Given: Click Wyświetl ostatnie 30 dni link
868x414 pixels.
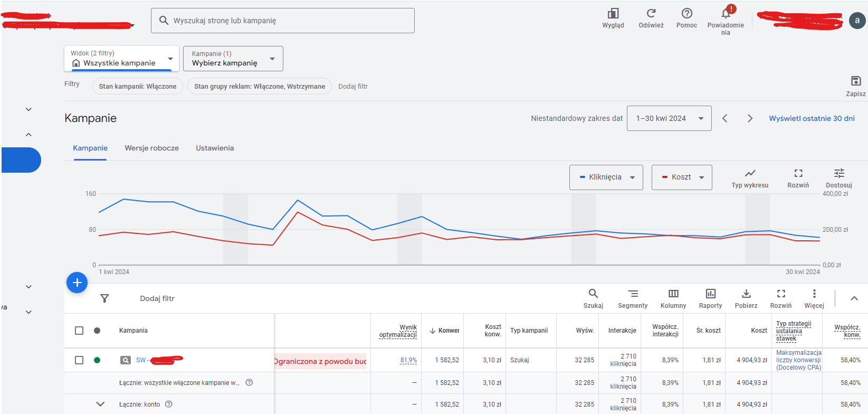Looking at the screenshot, I should (812, 118).
